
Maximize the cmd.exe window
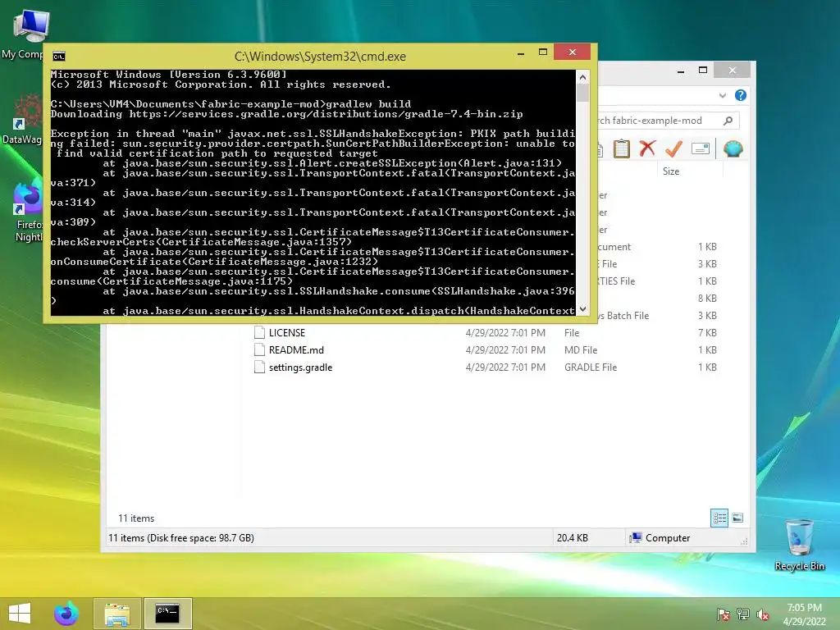[x=543, y=52]
